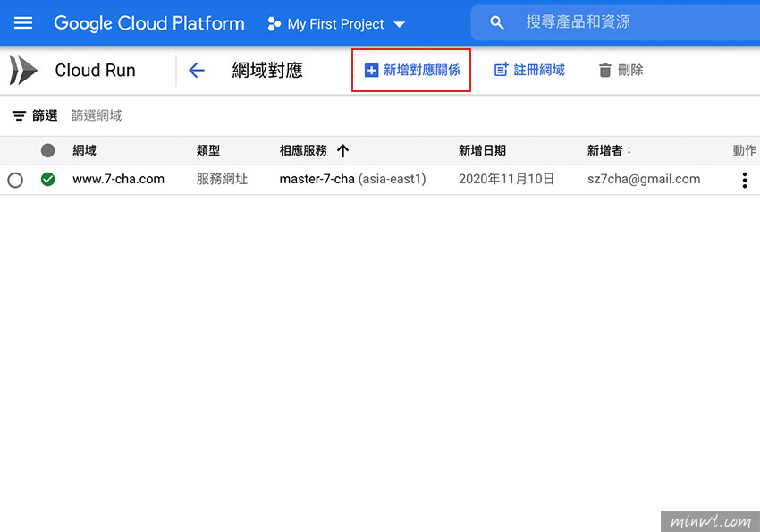760x532 pixels.
Task: Open the three-dot actions menu for www.7-cha.com
Action: [x=745, y=181]
